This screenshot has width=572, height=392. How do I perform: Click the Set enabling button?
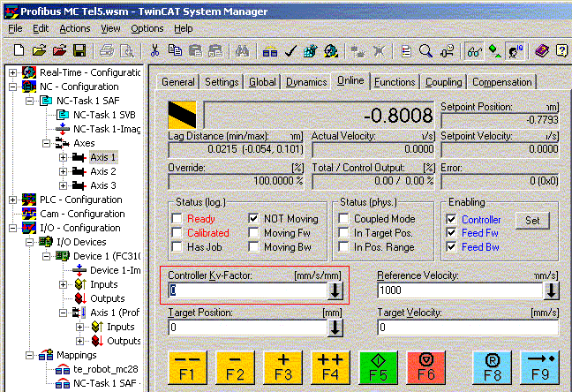[x=532, y=221]
